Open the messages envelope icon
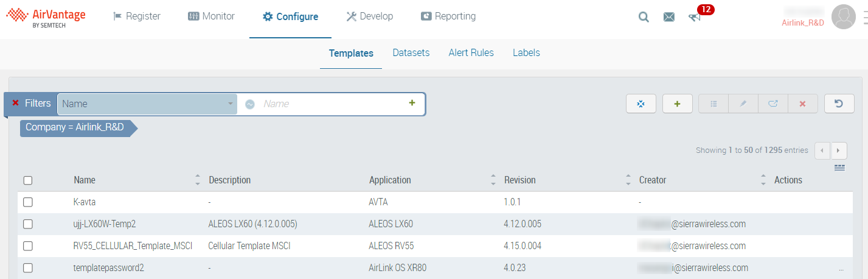 coord(669,17)
